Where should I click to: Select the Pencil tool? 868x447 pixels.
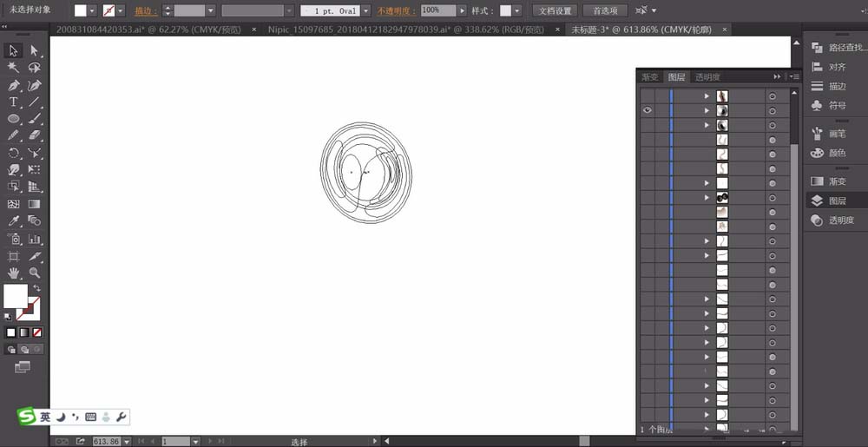[13, 135]
